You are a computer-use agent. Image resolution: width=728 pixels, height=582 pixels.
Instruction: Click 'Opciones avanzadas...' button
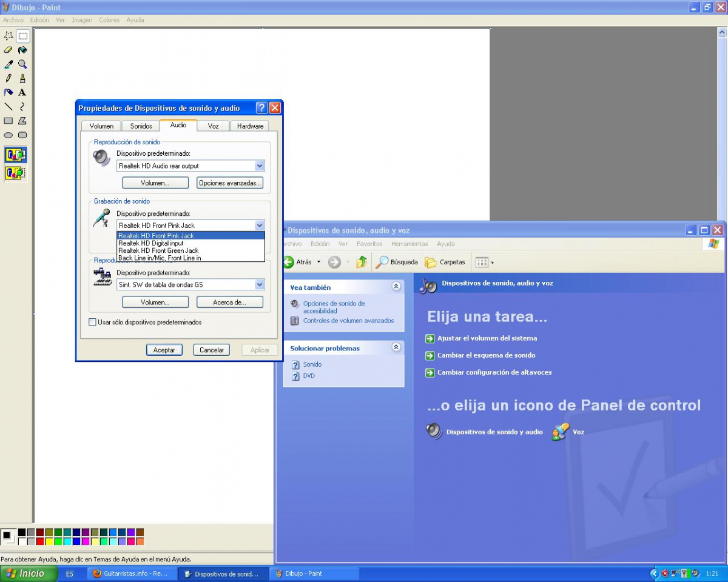click(x=230, y=182)
